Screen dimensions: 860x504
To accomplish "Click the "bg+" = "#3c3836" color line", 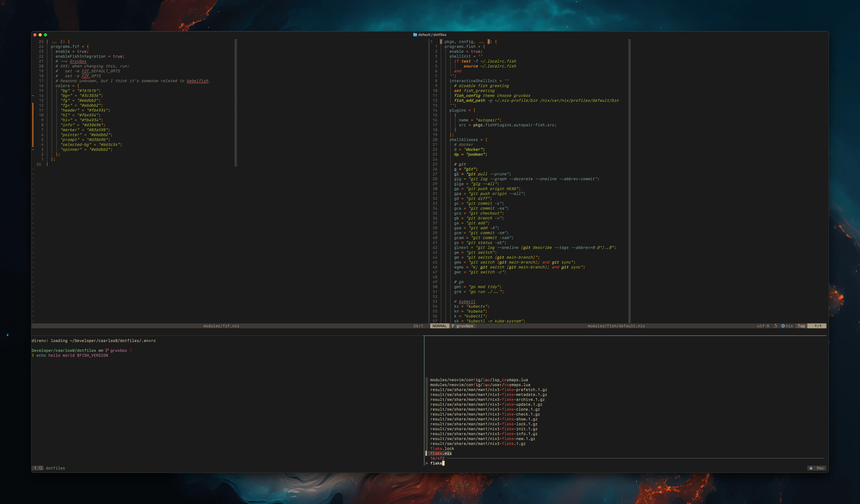I will tap(82, 96).
